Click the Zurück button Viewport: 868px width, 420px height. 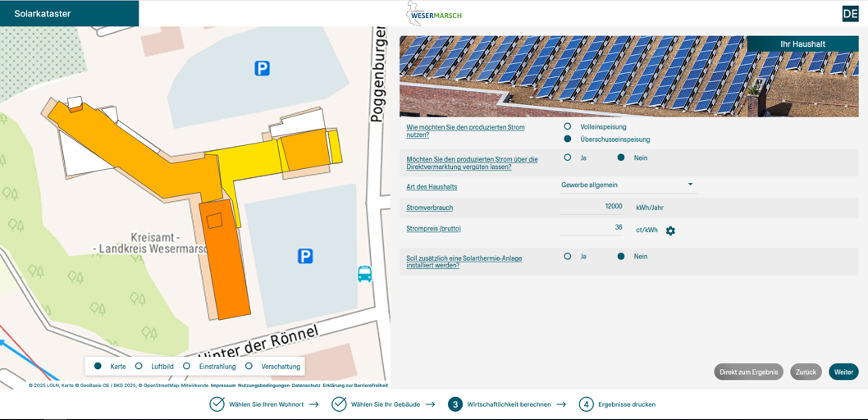tap(806, 372)
